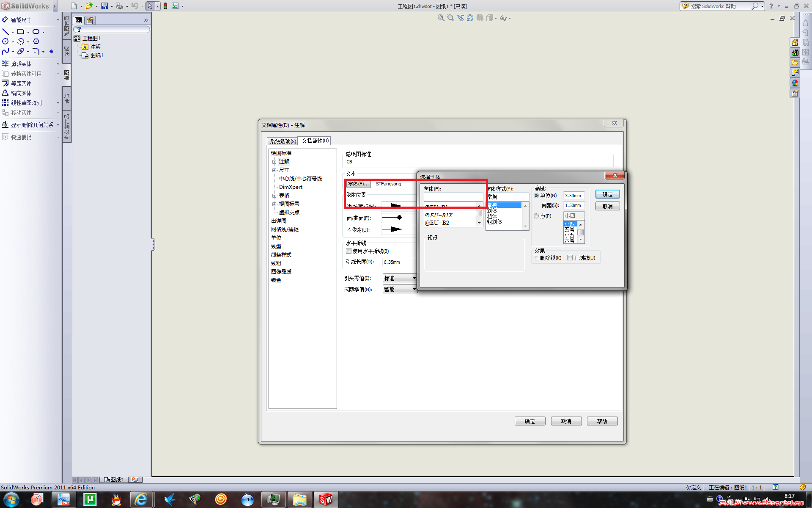The height and width of the screenshot is (508, 812).
Task: Switch to 系统选项(S) tab
Action: [283, 141]
